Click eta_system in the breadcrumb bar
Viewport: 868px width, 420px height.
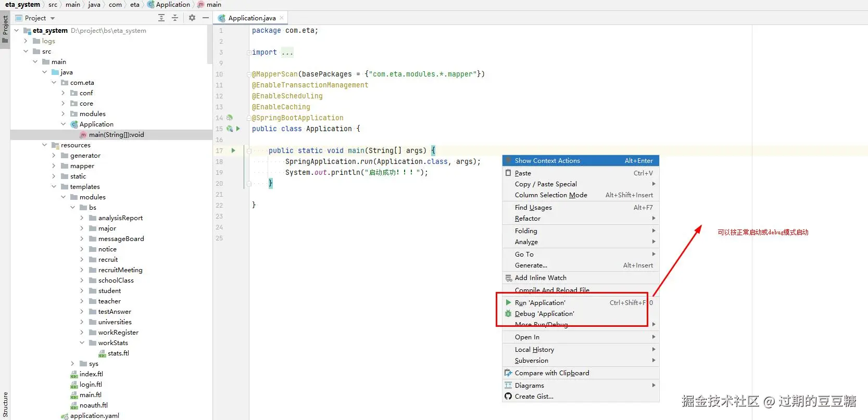point(22,5)
